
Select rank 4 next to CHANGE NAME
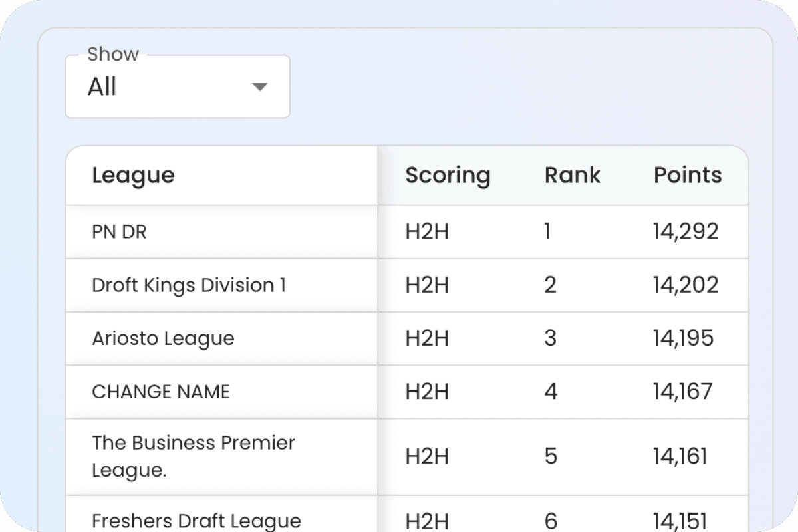pyautogui.click(x=551, y=392)
